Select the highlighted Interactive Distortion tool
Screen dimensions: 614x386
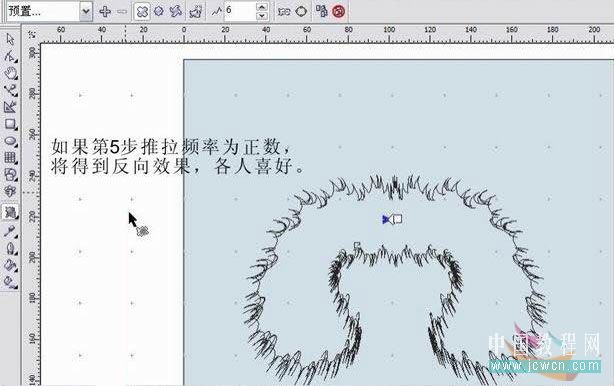[10, 213]
